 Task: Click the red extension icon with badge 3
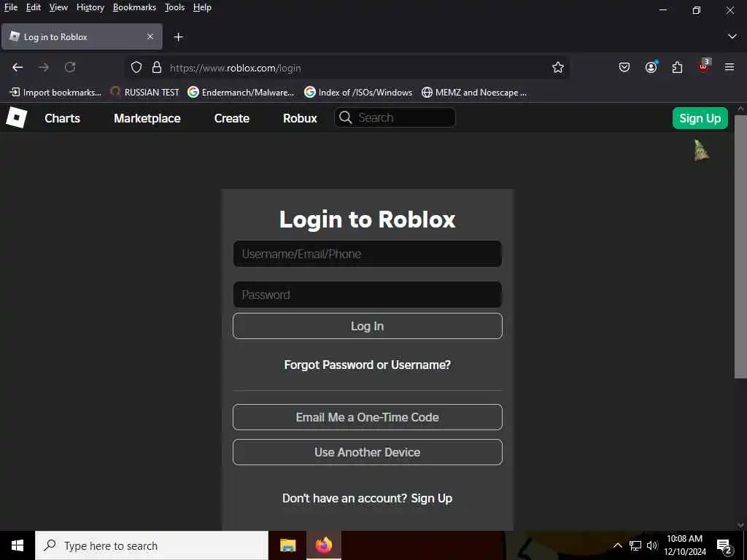(704, 66)
